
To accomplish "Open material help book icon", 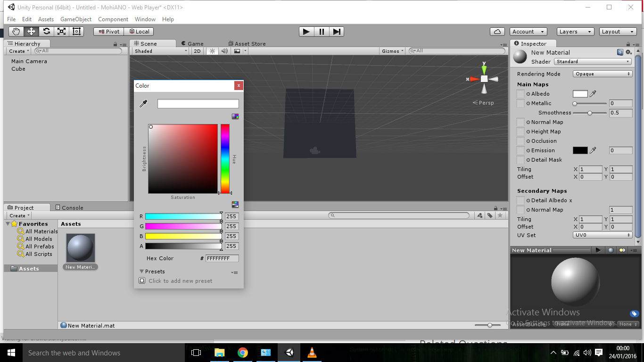I will [620, 52].
